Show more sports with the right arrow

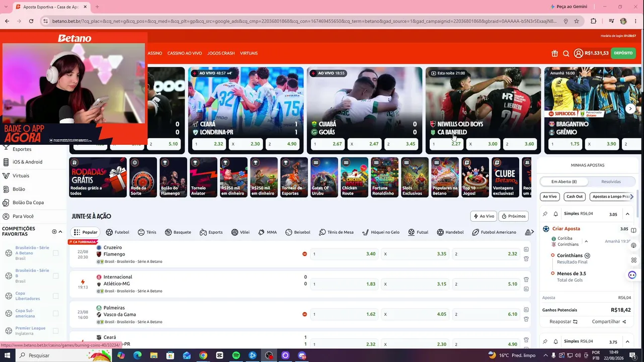pos(532,232)
